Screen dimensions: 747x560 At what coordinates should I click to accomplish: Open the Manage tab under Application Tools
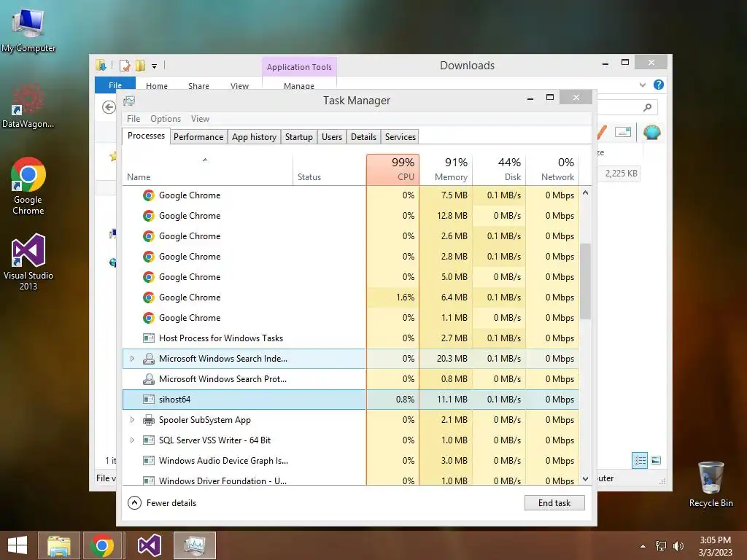[299, 86]
